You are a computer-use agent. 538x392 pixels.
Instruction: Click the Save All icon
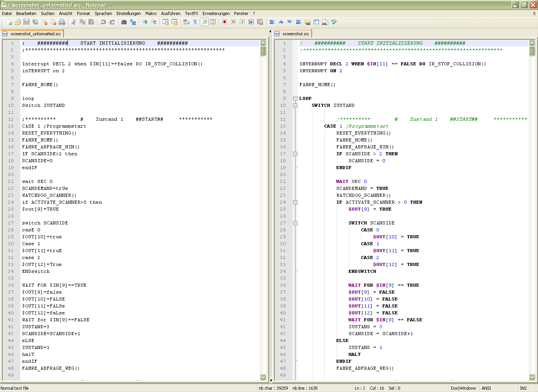(35, 22)
